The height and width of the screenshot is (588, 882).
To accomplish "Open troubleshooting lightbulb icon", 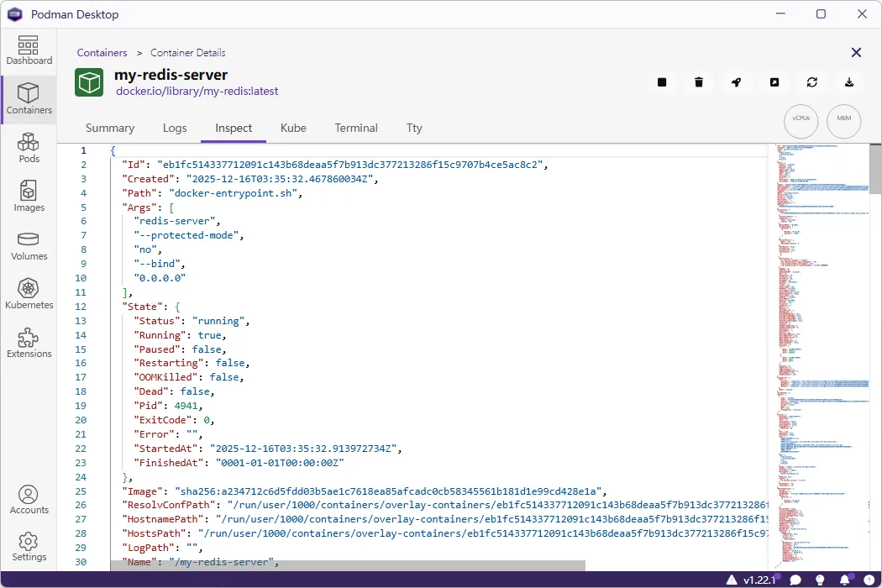I will click(820, 580).
